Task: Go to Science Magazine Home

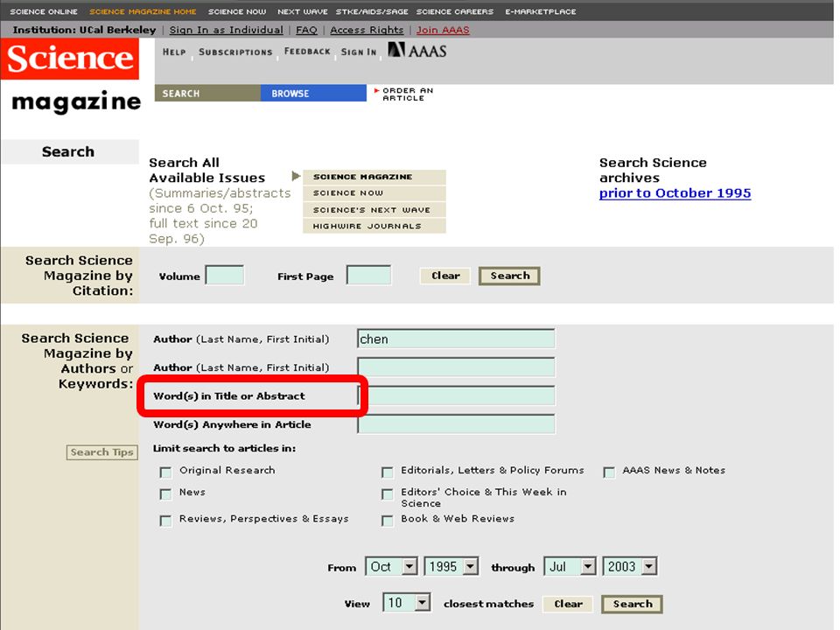Action: click(143, 11)
